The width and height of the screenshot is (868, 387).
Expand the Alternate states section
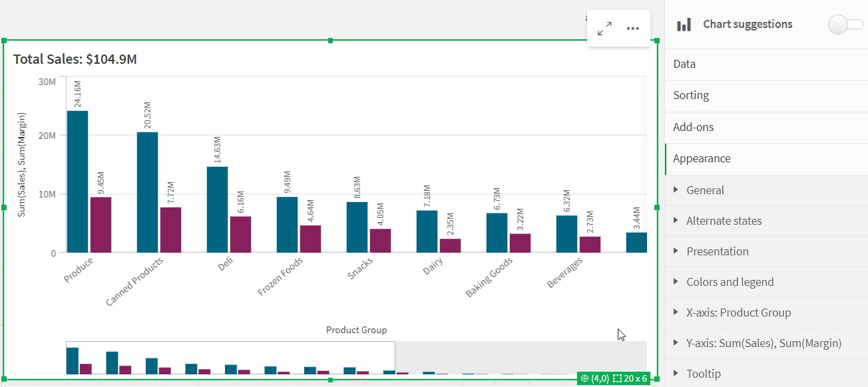point(724,220)
